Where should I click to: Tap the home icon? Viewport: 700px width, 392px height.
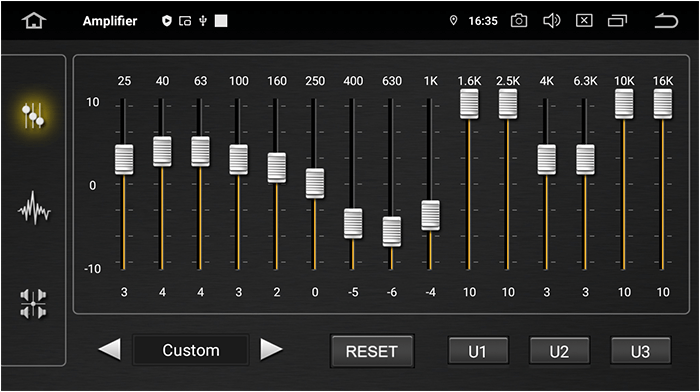click(34, 21)
